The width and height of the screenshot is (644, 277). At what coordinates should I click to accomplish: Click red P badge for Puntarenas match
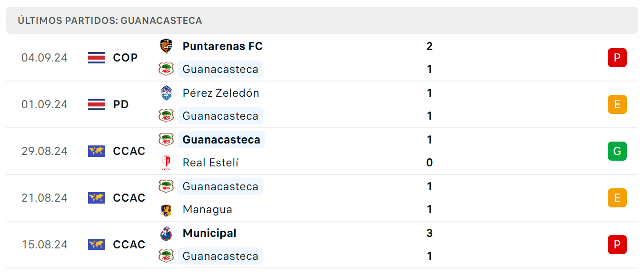pos(617,58)
